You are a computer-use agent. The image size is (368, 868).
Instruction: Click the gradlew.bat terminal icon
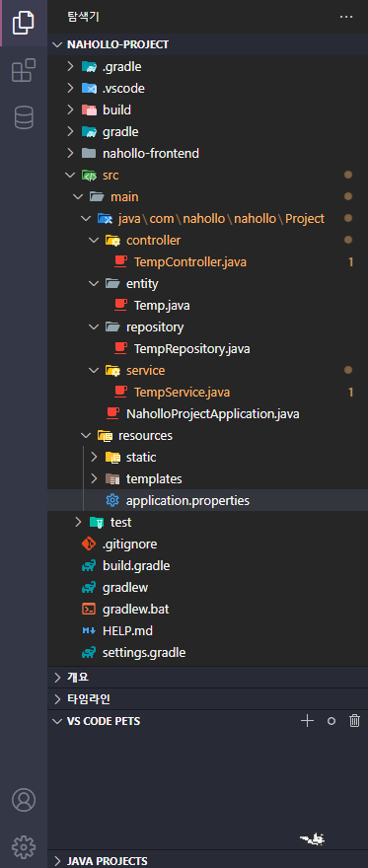[x=89, y=609]
